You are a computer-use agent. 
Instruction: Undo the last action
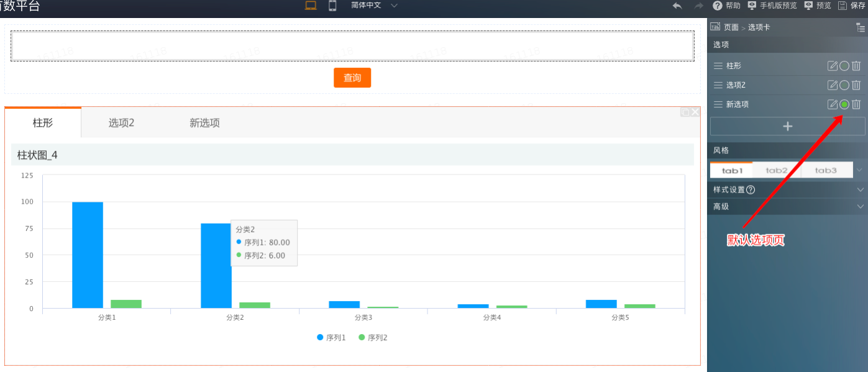[677, 6]
